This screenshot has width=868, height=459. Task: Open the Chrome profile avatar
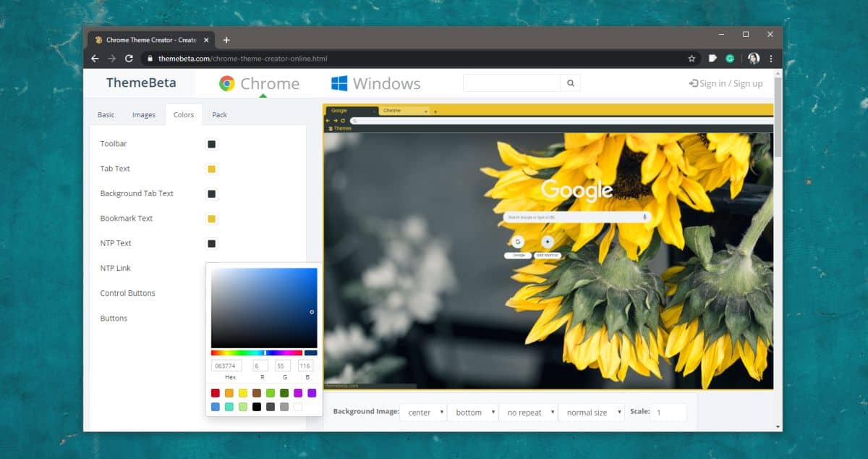pyautogui.click(x=754, y=59)
